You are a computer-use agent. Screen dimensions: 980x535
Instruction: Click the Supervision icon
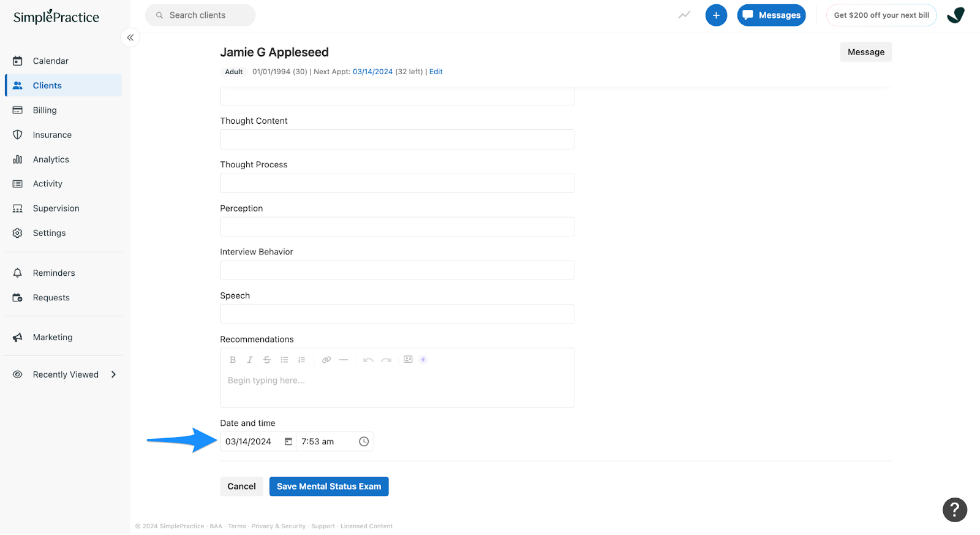point(18,208)
